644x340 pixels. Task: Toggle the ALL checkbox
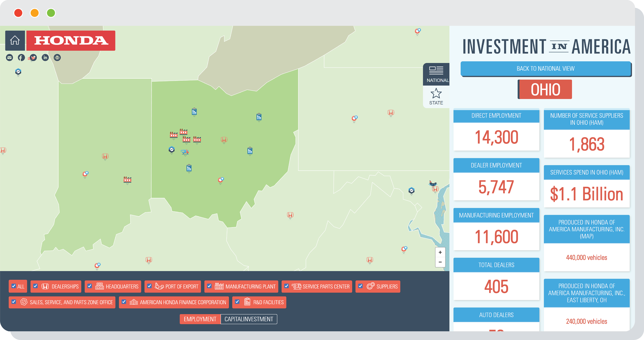coord(14,286)
